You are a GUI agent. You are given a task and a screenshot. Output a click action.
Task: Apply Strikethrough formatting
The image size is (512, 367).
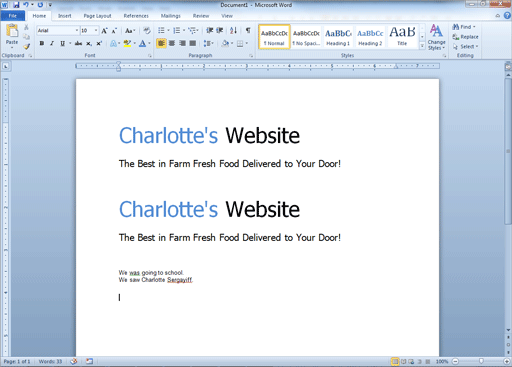[78, 43]
